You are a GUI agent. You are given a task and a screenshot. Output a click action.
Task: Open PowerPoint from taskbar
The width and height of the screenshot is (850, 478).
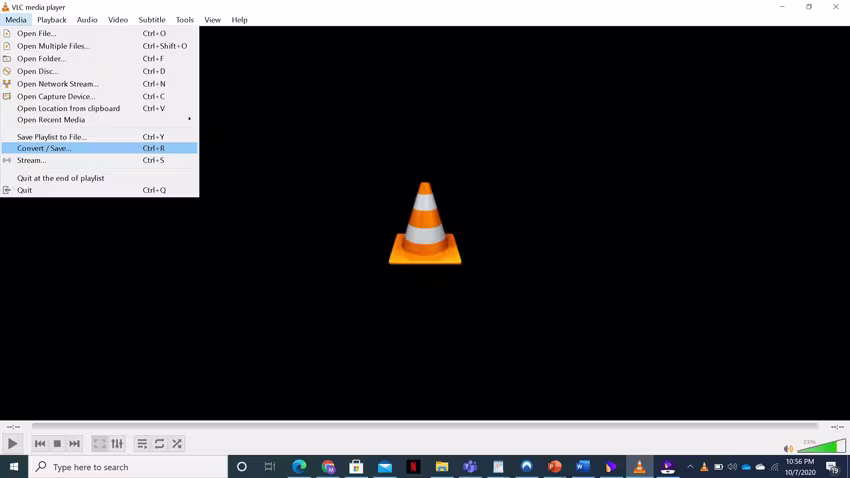click(555, 467)
